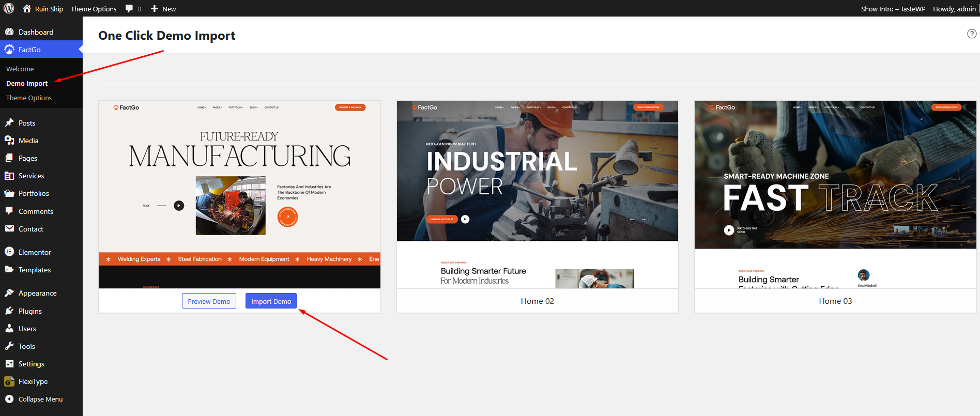Image resolution: width=980 pixels, height=416 pixels.
Task: Select the Future-Ready Manufacturing demo thumbnail
Action: pos(239,194)
